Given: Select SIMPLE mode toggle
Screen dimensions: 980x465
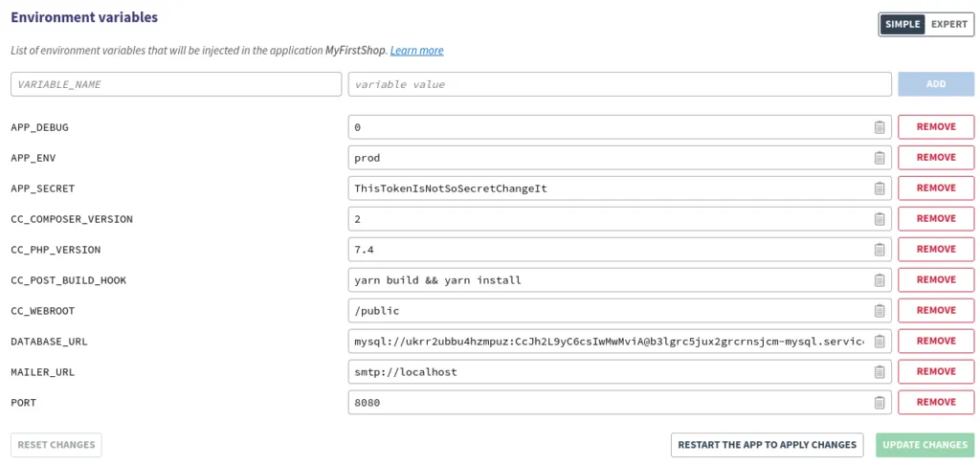Looking at the screenshot, I should 902,24.
